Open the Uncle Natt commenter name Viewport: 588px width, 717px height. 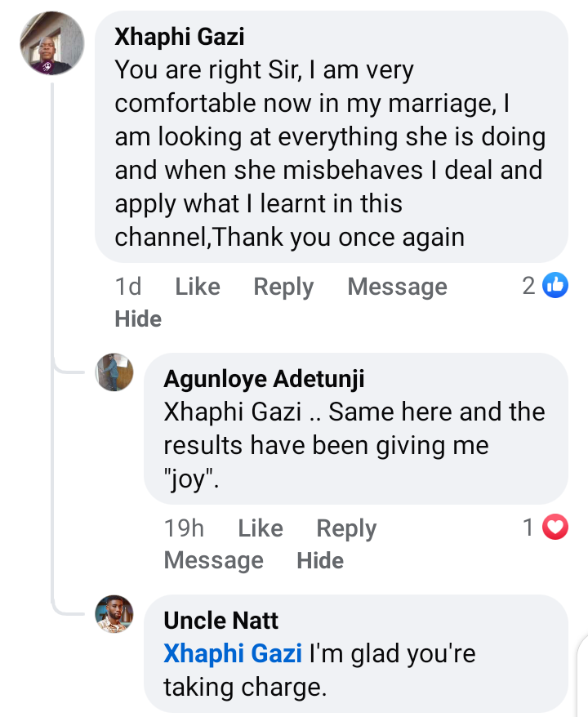[220, 621]
